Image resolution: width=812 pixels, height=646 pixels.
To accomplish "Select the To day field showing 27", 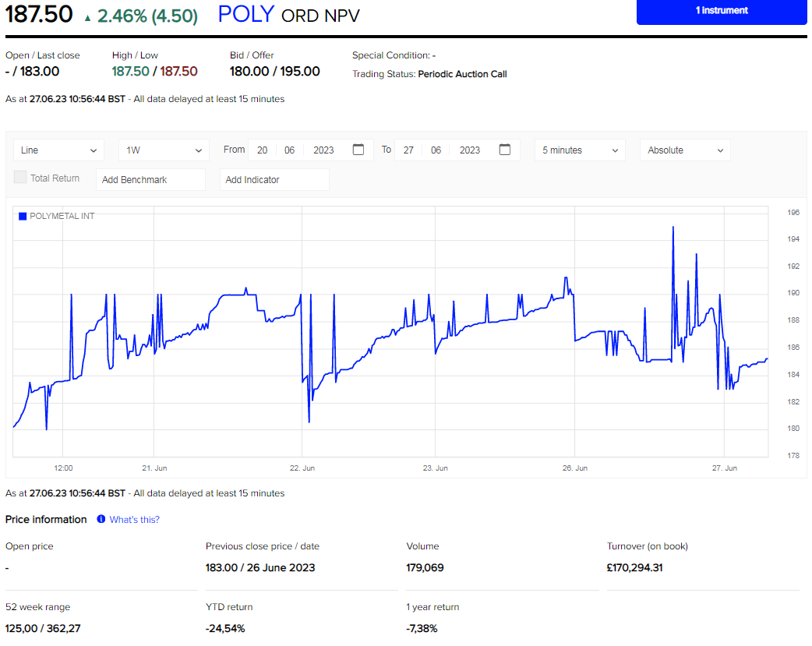I will pyautogui.click(x=408, y=150).
